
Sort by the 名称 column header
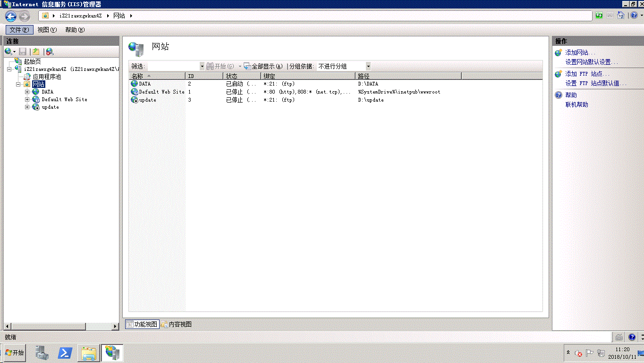pos(157,76)
